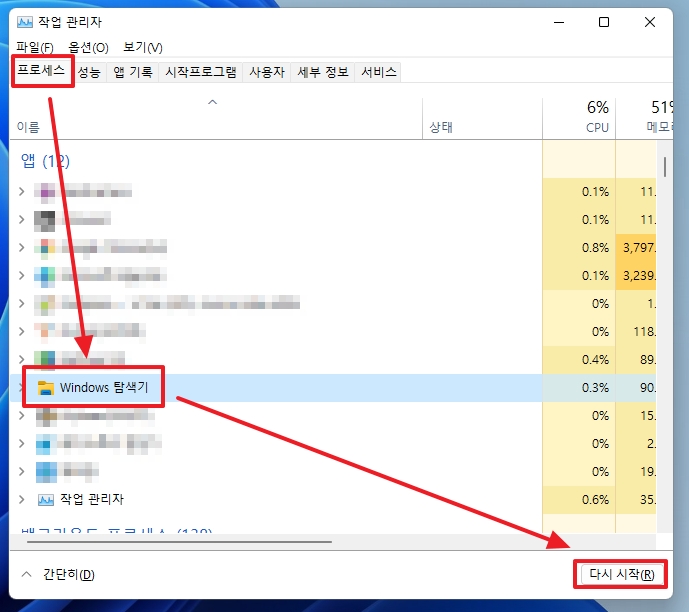The height and width of the screenshot is (612, 689).
Task: Click the 35 memory cell of 작업 관리자
Action: click(636, 500)
